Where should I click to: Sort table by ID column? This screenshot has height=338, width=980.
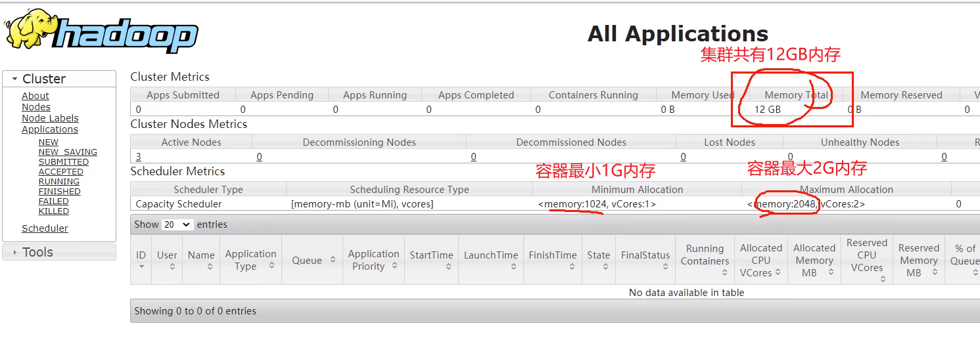(x=141, y=260)
